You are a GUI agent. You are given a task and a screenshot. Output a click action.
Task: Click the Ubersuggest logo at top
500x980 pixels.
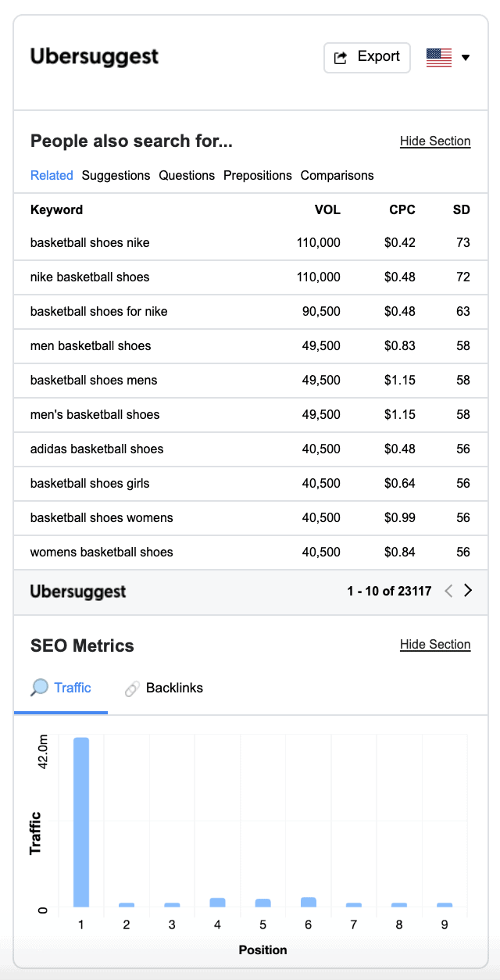pos(94,57)
